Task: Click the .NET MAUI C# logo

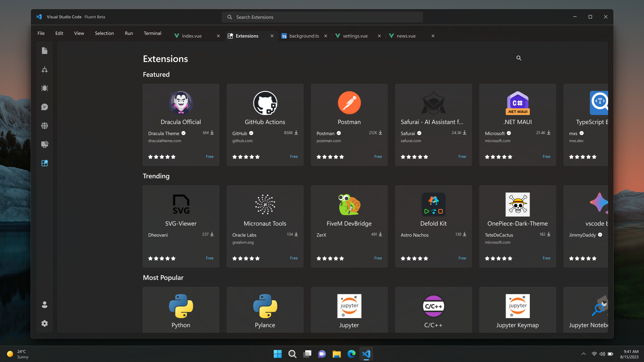Action: tap(518, 103)
